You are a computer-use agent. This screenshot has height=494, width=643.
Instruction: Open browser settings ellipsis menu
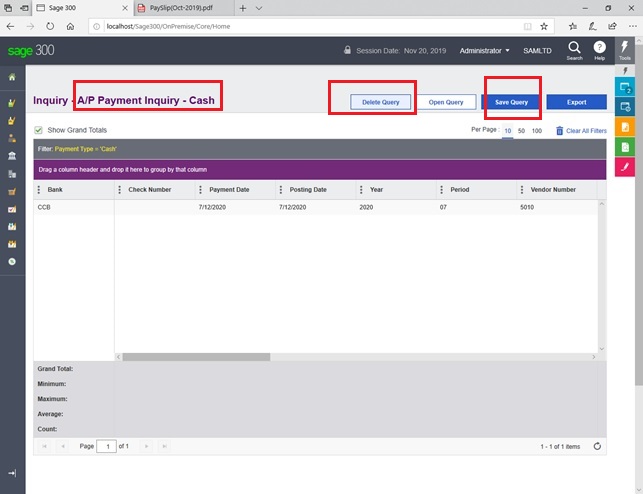click(x=633, y=26)
